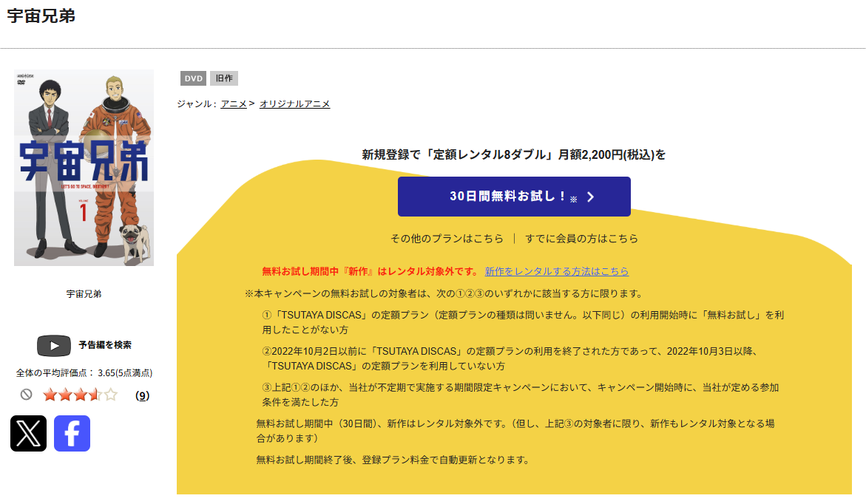Open the アニメ genre link
Viewport: 866px width, 504px height.
234,103
